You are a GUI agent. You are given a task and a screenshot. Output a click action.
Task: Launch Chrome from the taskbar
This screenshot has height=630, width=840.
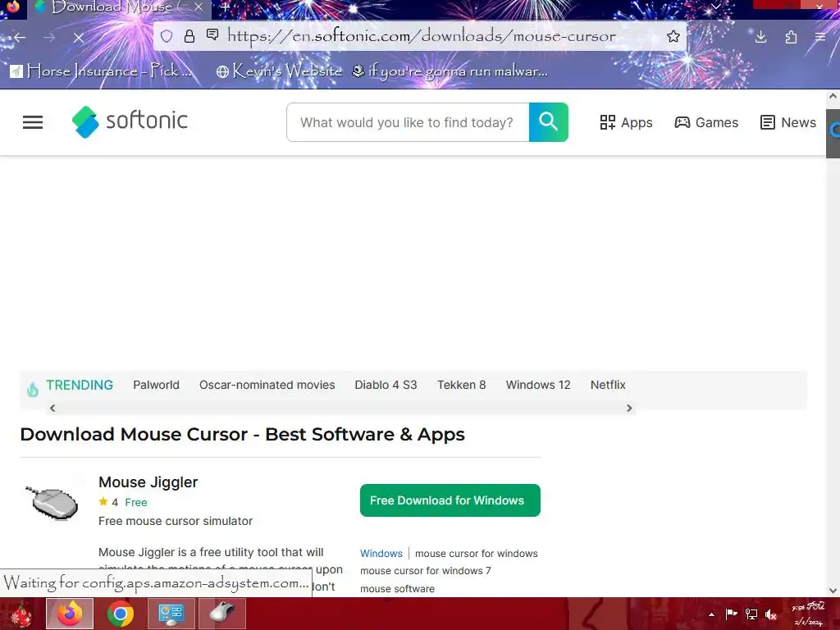pyautogui.click(x=121, y=614)
